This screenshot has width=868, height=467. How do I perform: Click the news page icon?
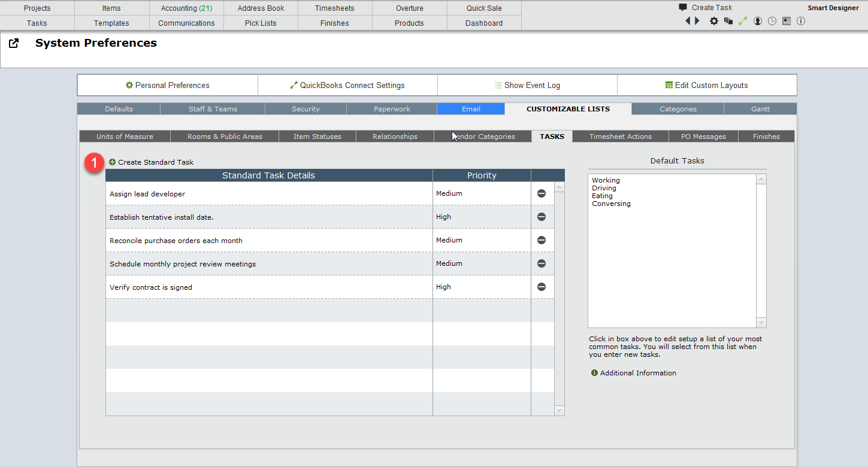coord(787,21)
